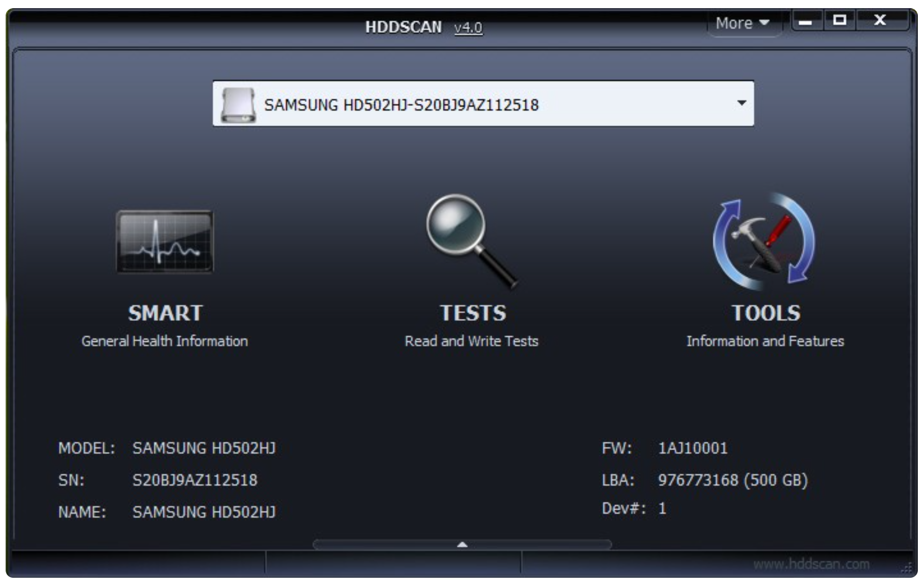Click serial number S20BJ9AZ112518

pyautogui.click(x=195, y=480)
